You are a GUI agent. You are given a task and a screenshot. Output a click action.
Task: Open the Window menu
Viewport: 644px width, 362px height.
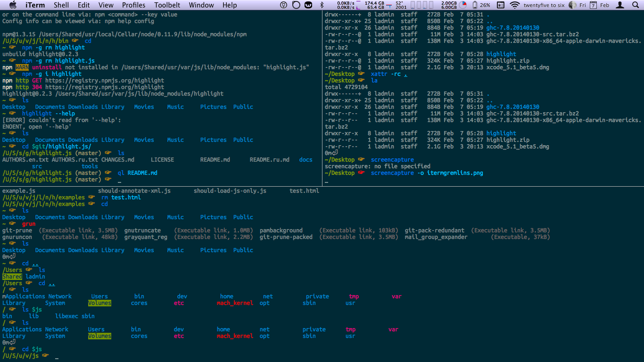point(201,5)
